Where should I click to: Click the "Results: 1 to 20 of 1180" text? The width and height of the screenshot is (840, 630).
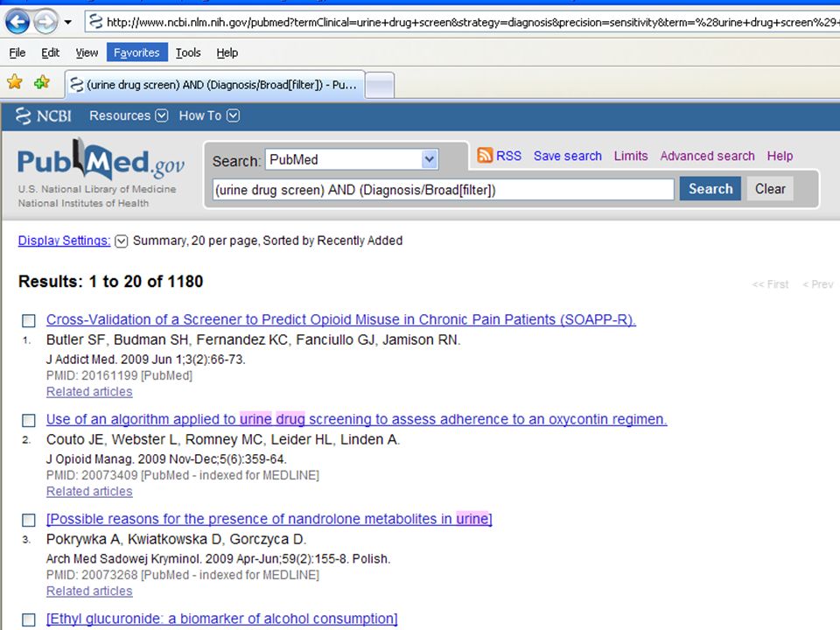tap(111, 281)
